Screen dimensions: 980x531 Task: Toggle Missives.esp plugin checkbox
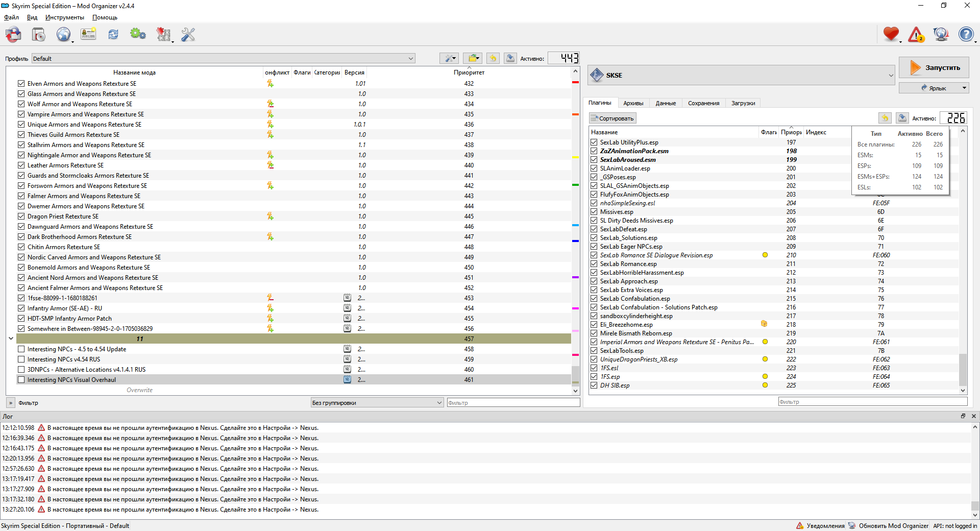pyautogui.click(x=594, y=212)
